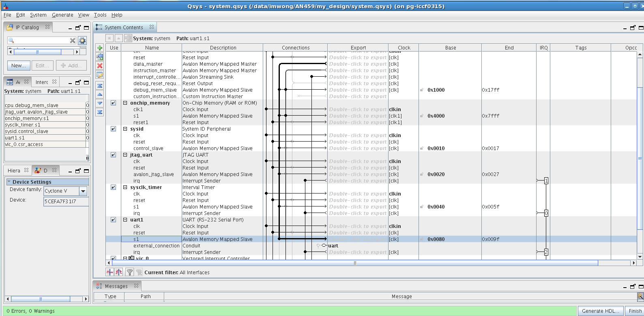Clear the IP Catalog search box
644x316 pixels.
tap(73, 41)
